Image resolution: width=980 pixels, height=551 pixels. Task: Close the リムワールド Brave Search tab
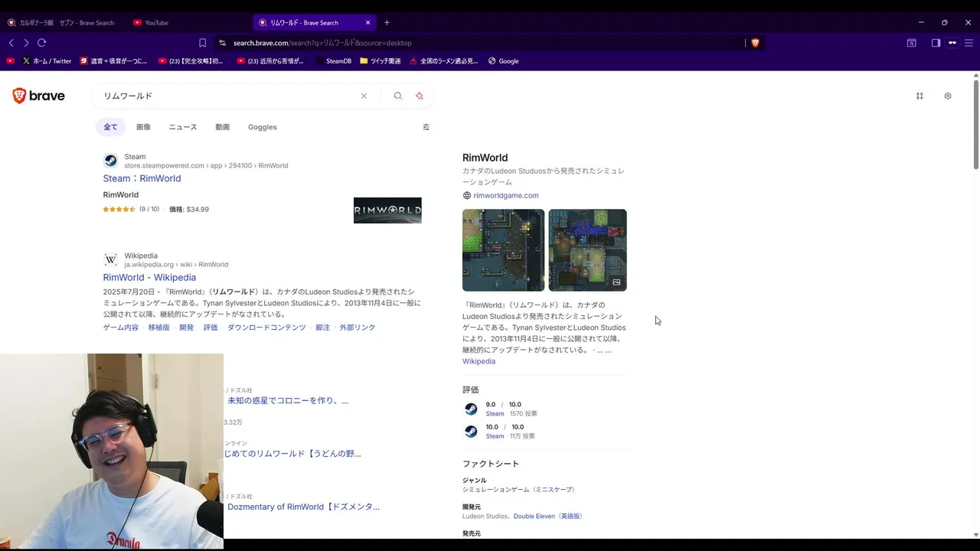click(x=367, y=22)
